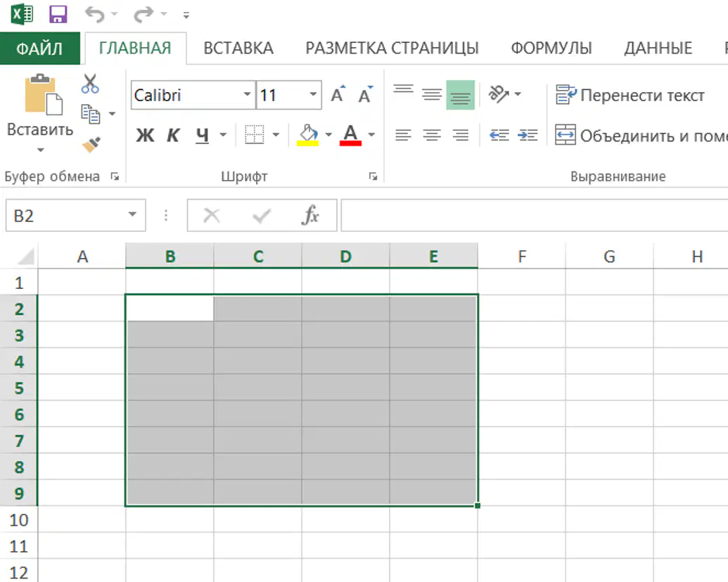The width and height of the screenshot is (728, 582).
Task: Save the workbook with floppy icon
Action: tap(58, 14)
